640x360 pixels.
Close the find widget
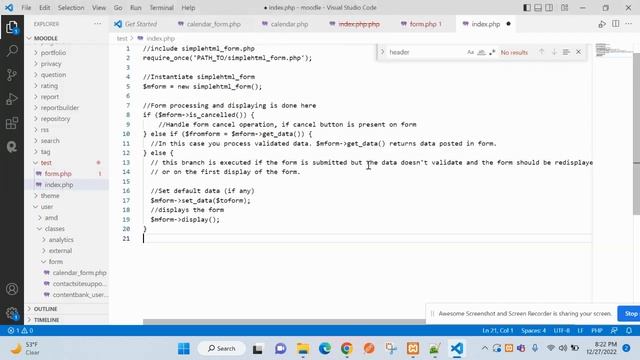(578, 52)
